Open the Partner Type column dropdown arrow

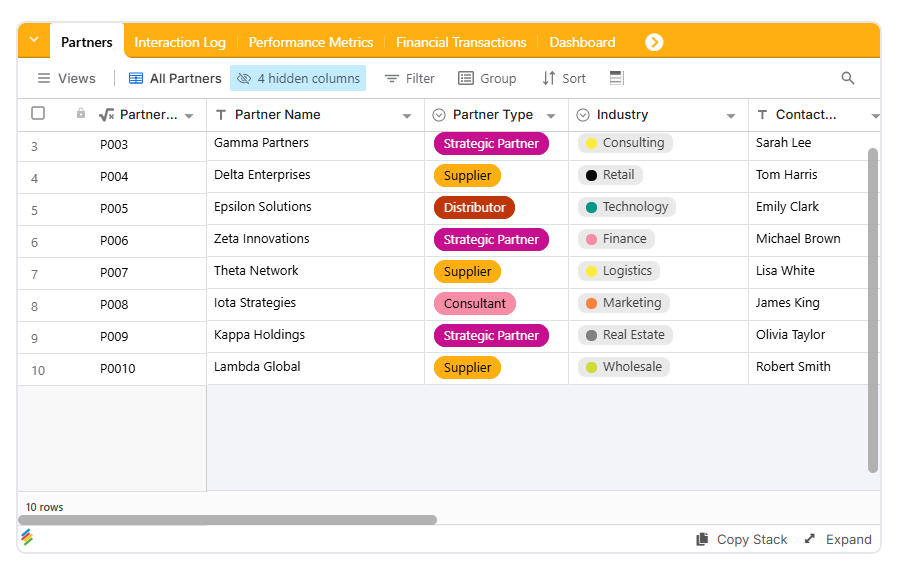(551, 116)
